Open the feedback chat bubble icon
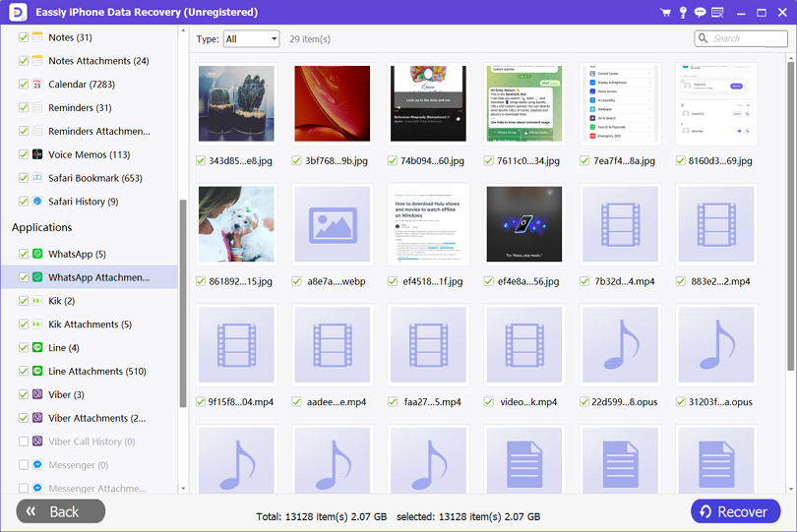 (700, 12)
